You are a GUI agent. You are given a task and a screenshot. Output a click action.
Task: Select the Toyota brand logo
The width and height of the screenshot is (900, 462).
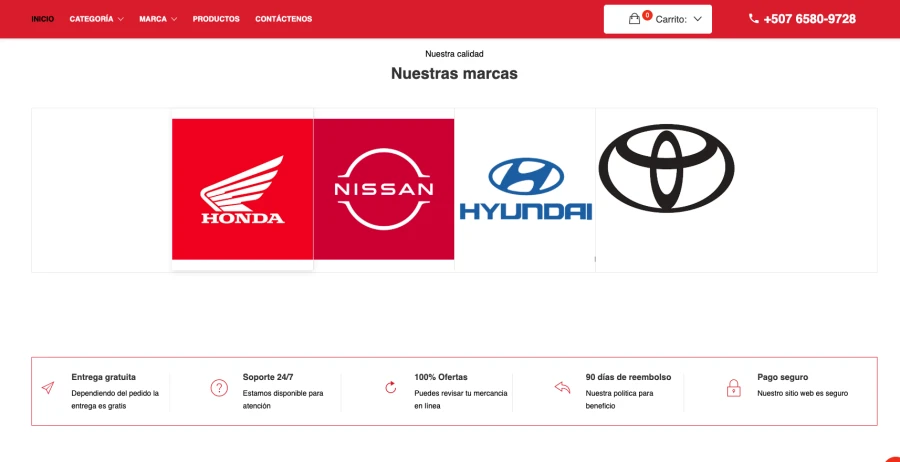pyautogui.click(x=666, y=168)
